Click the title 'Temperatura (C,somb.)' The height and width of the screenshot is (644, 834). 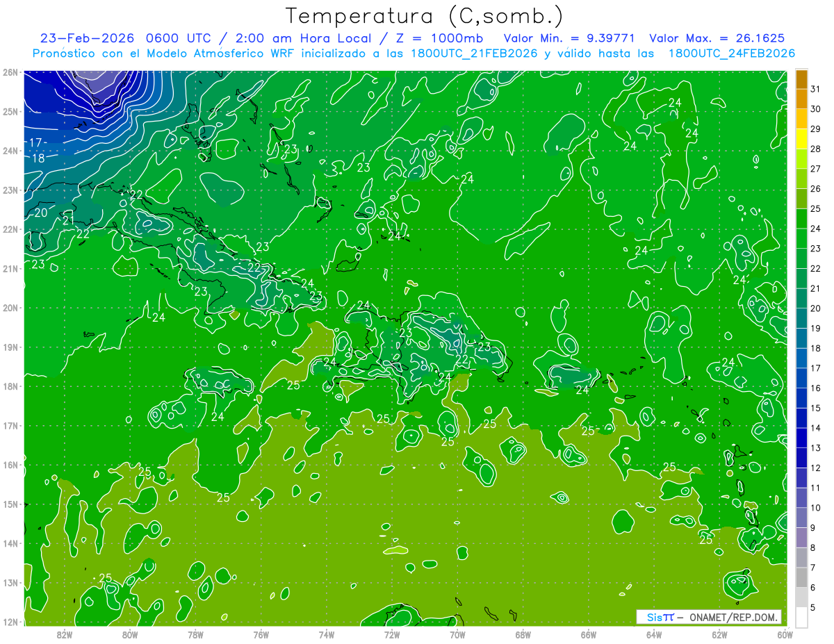pyautogui.click(x=424, y=16)
